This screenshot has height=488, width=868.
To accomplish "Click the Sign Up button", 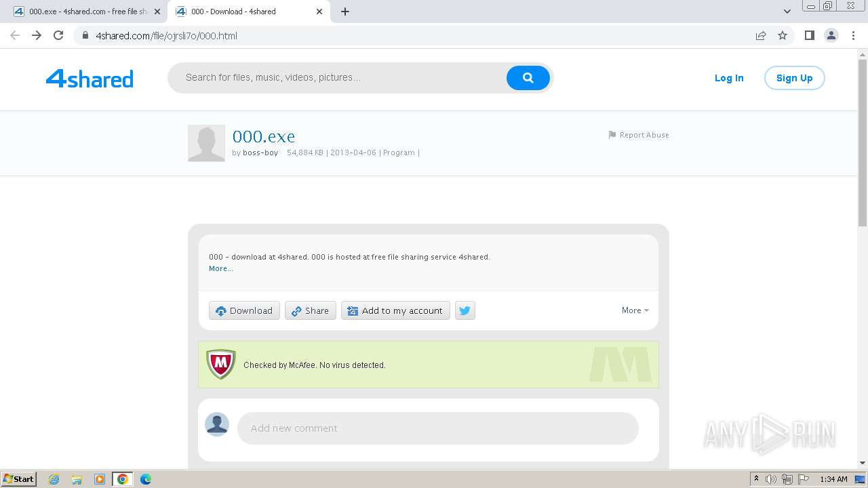I will coord(794,78).
